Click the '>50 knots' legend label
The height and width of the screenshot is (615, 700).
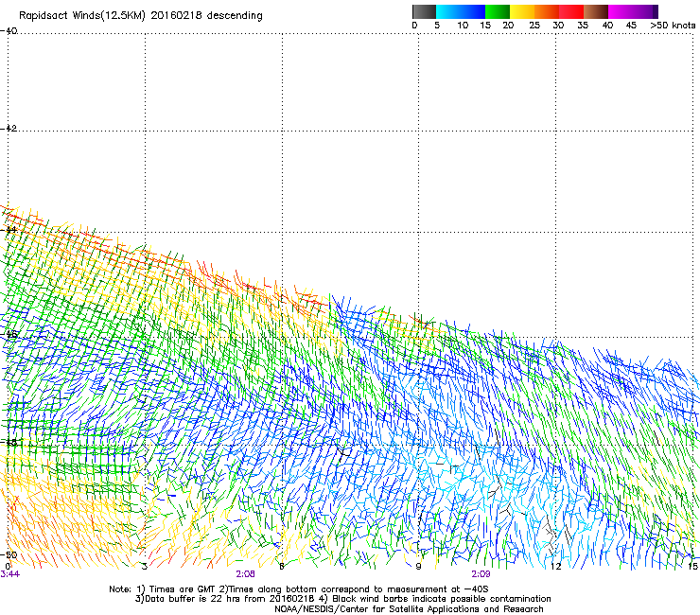pos(673,26)
